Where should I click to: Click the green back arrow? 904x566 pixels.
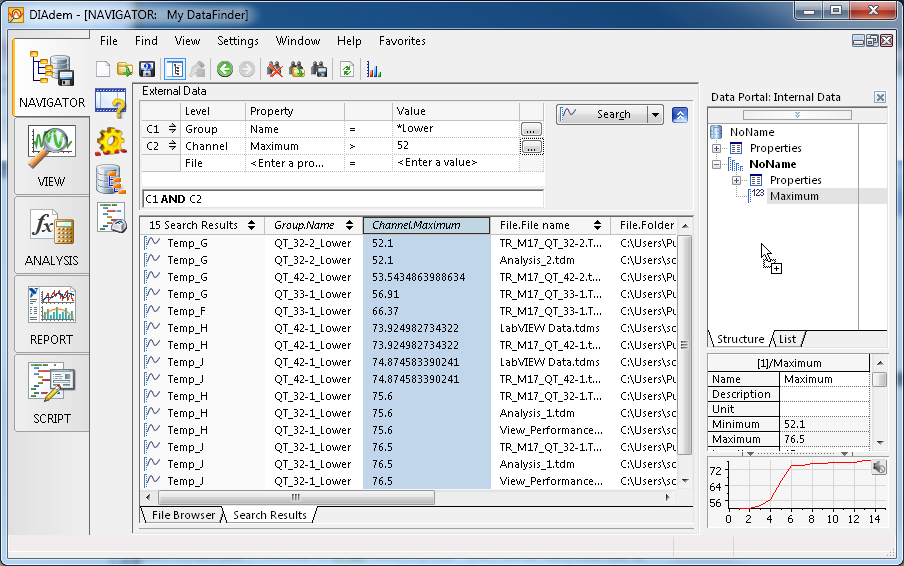point(224,69)
